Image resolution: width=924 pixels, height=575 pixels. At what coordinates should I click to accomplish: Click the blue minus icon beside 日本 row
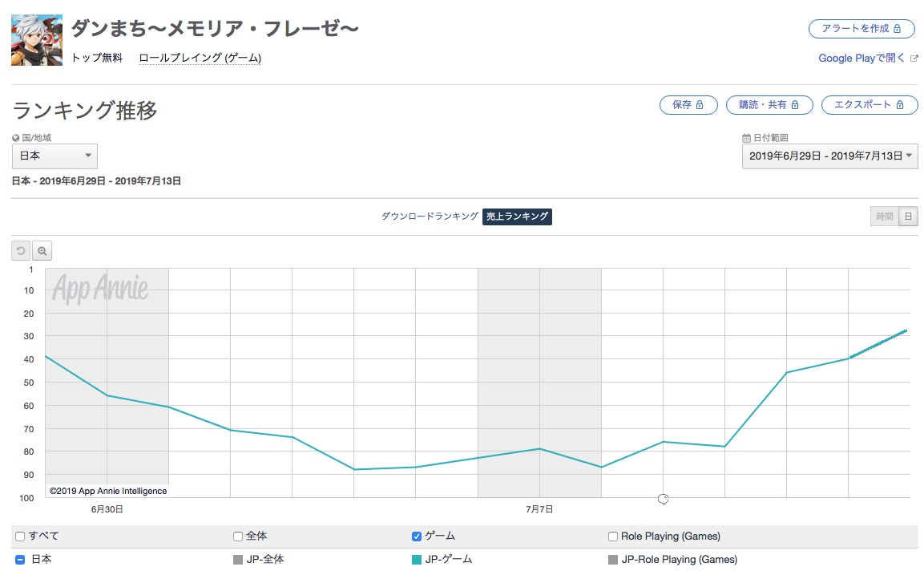[20, 560]
